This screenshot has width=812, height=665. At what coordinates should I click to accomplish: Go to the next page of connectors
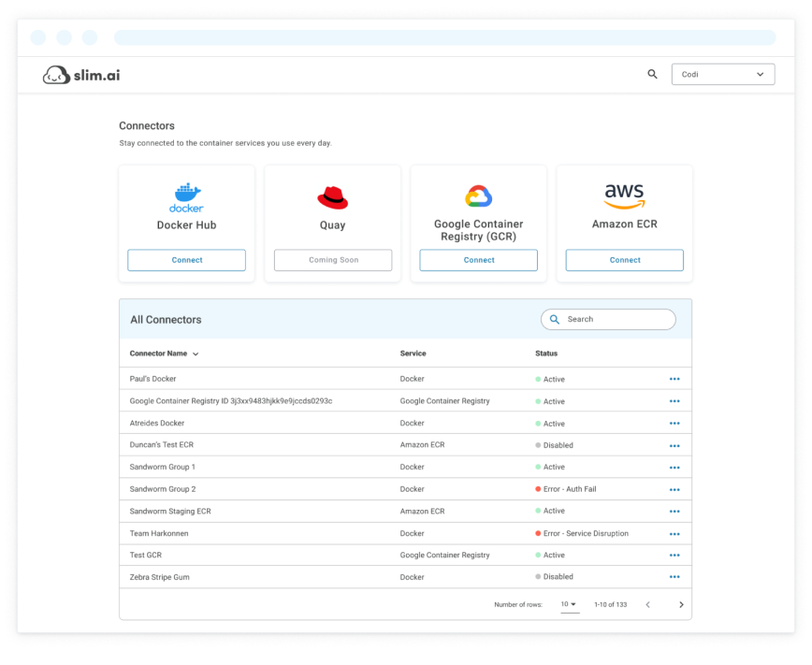coord(681,605)
